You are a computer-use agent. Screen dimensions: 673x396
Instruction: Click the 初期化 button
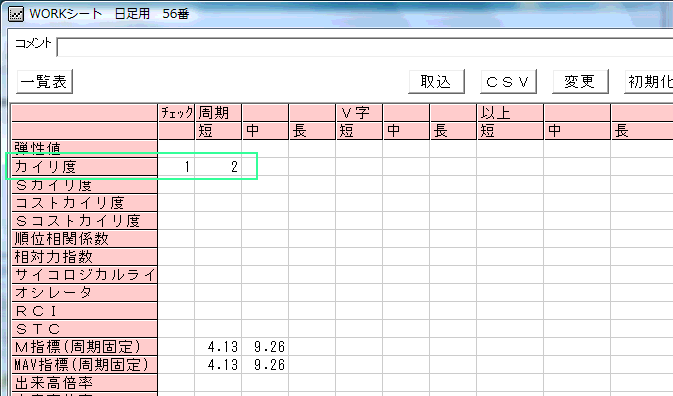pos(649,82)
